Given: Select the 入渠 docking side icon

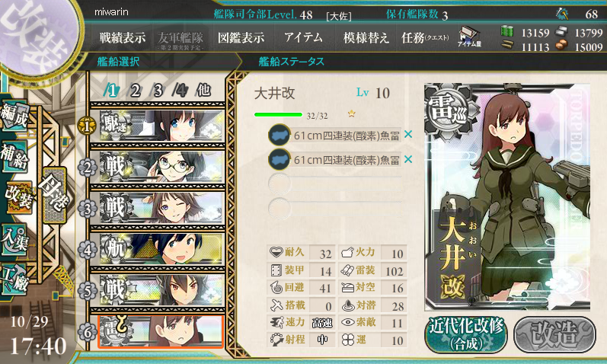Looking at the screenshot, I should (x=14, y=240).
